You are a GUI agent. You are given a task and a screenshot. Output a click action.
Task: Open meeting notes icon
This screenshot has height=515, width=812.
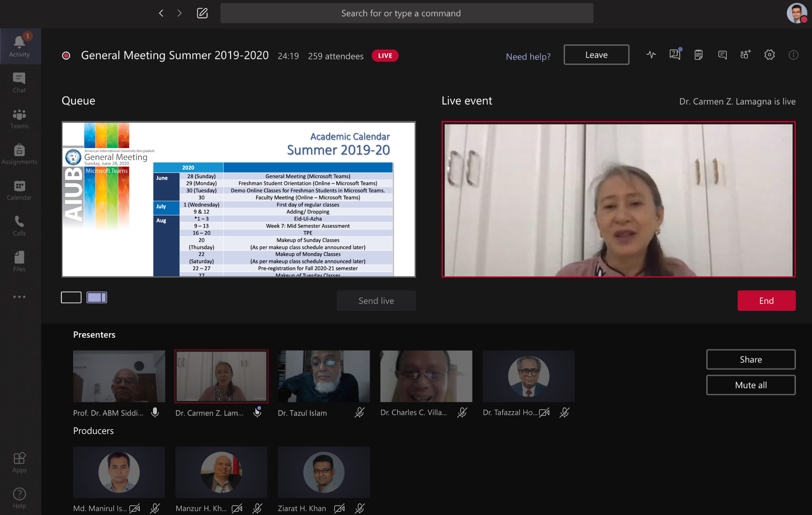(699, 55)
